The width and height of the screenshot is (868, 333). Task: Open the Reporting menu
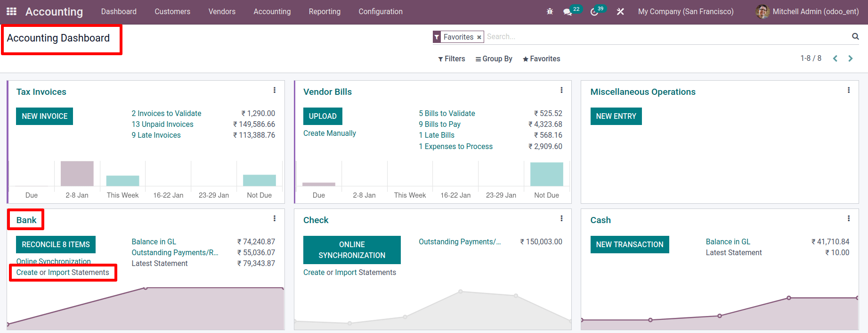tap(324, 11)
